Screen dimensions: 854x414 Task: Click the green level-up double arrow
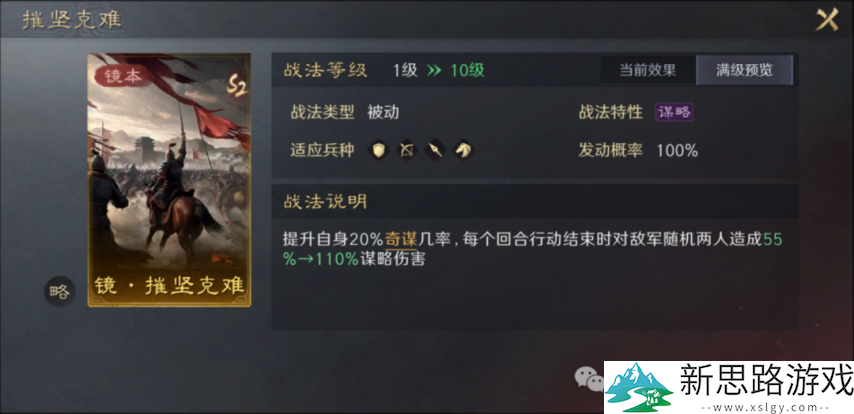(x=434, y=70)
